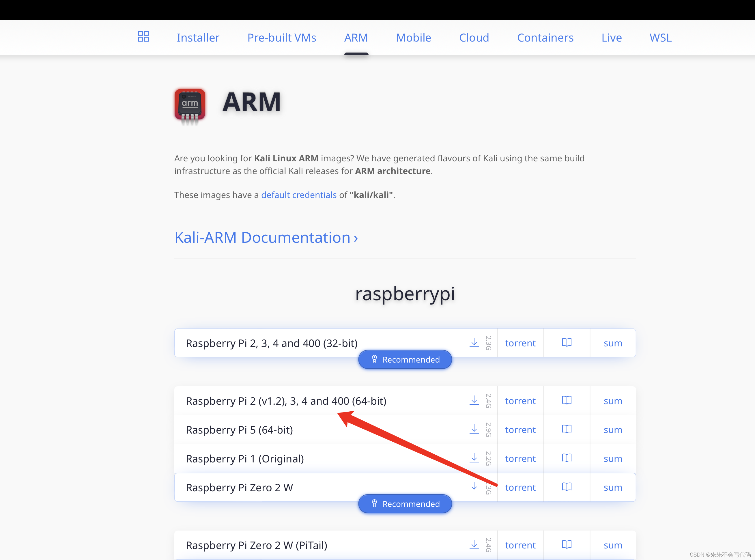The height and width of the screenshot is (560, 755).
Task: Open sum for Raspberry Pi 5 (64-bit)
Action: coord(613,430)
